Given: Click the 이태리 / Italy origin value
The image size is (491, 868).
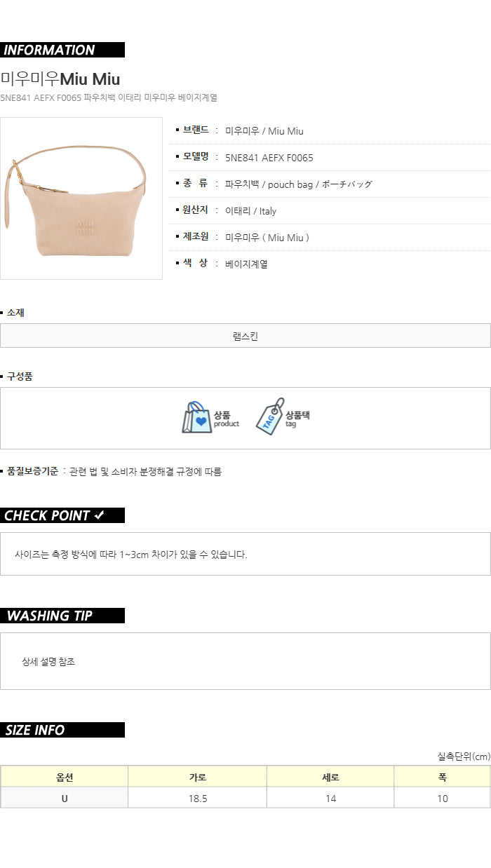Looking at the screenshot, I should (251, 211).
